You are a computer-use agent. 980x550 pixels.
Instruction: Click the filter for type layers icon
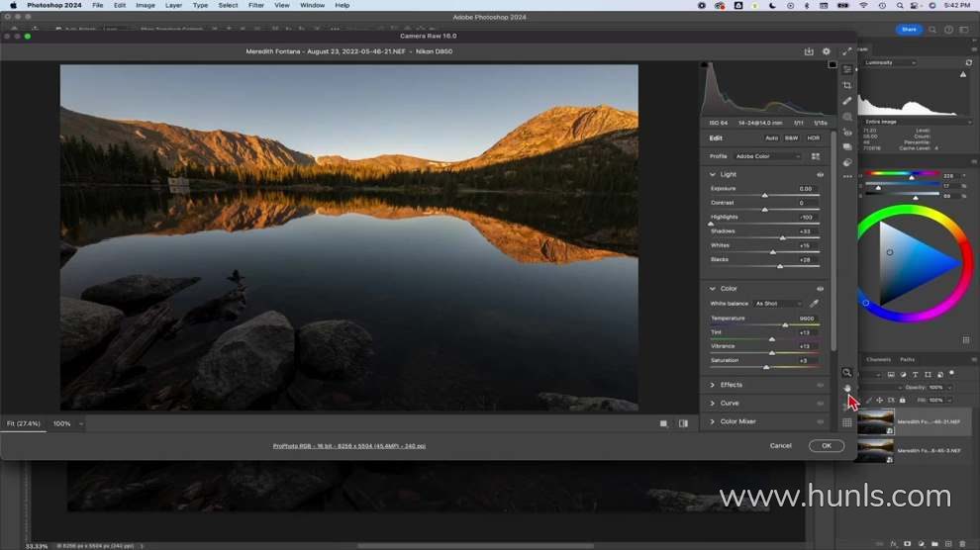click(x=915, y=375)
